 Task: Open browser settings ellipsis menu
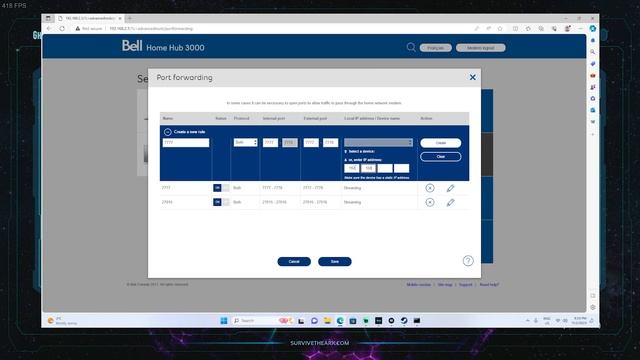(x=580, y=29)
